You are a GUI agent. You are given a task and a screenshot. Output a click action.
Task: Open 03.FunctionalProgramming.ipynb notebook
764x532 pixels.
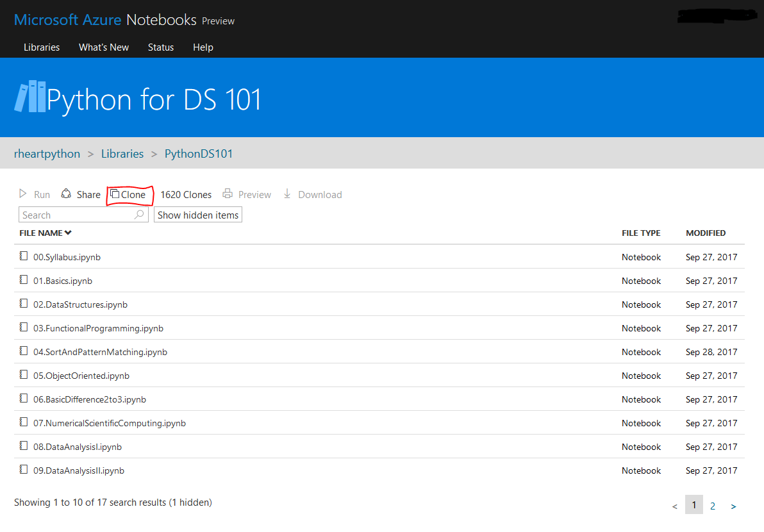tap(98, 328)
